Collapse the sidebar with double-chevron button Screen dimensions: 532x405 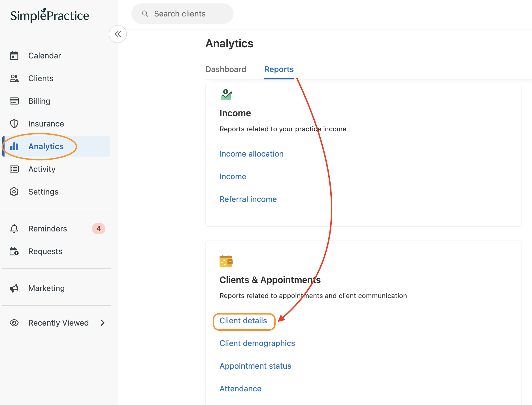(x=118, y=34)
